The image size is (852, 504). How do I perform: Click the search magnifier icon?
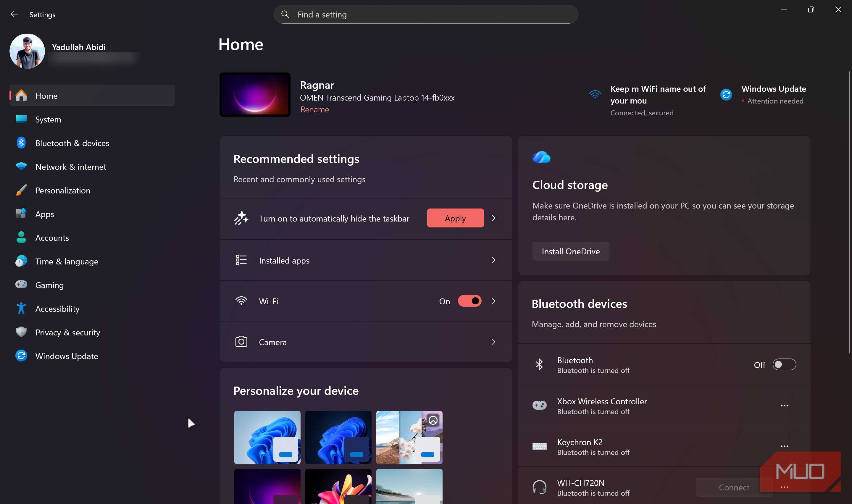[285, 14]
